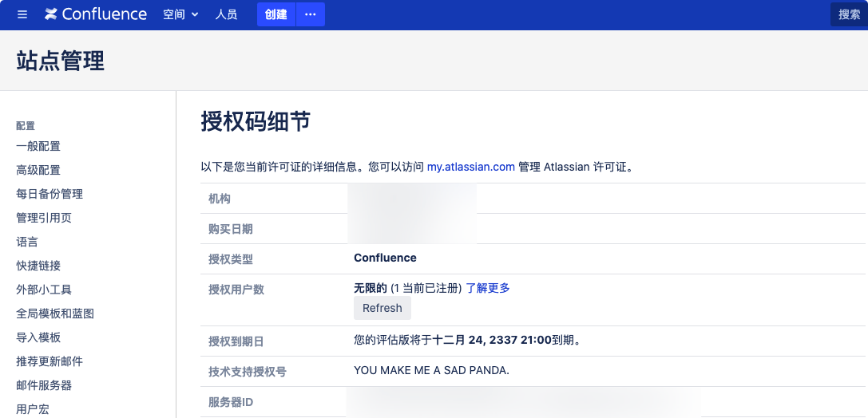Open the 人员 people page
This screenshot has width=868, height=418.
click(226, 14)
